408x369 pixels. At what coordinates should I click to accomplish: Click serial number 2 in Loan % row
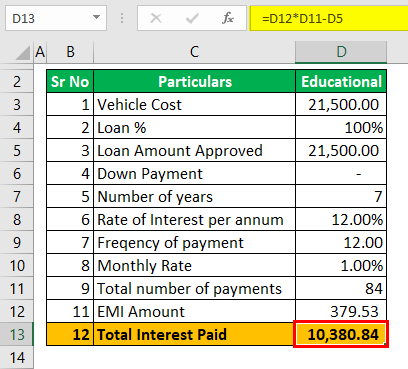click(70, 127)
